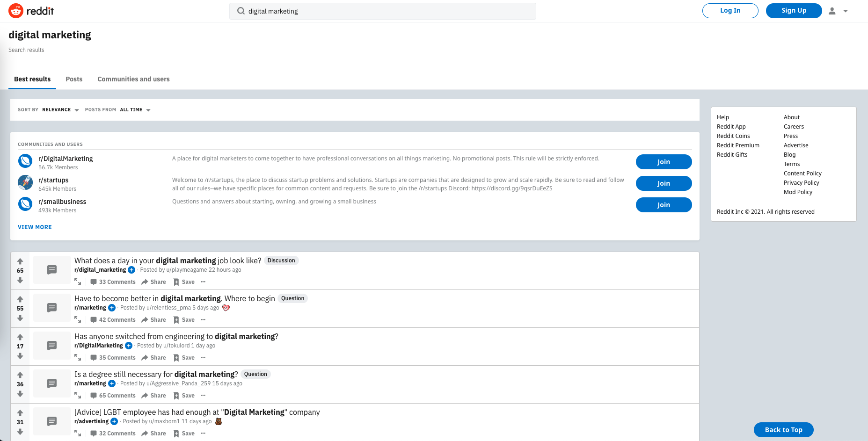Image resolution: width=868 pixels, height=441 pixels.
Task: Join the r/smallbusiness community
Action: 664,205
